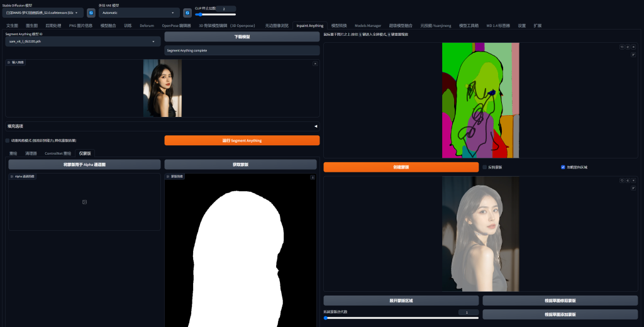This screenshot has height=327, width=644.
Task: Undo last stroke on segmentation canvas
Action: click(x=622, y=47)
